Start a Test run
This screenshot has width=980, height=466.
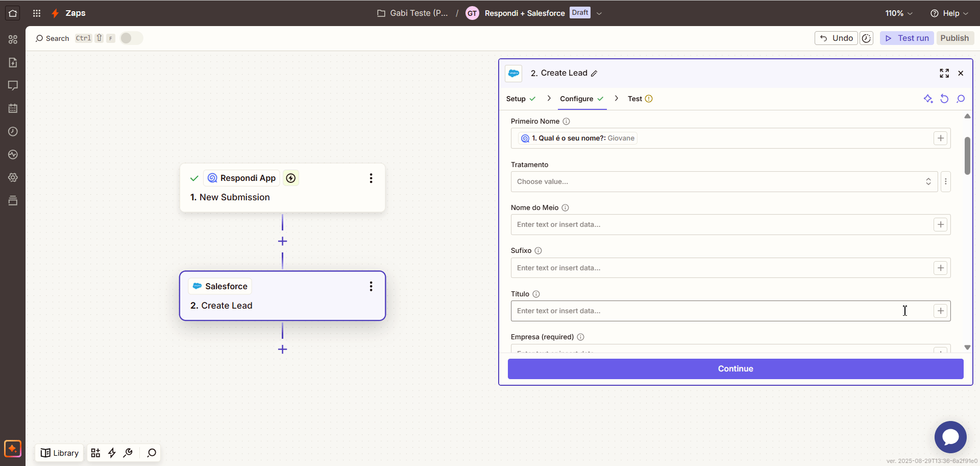[x=907, y=38]
